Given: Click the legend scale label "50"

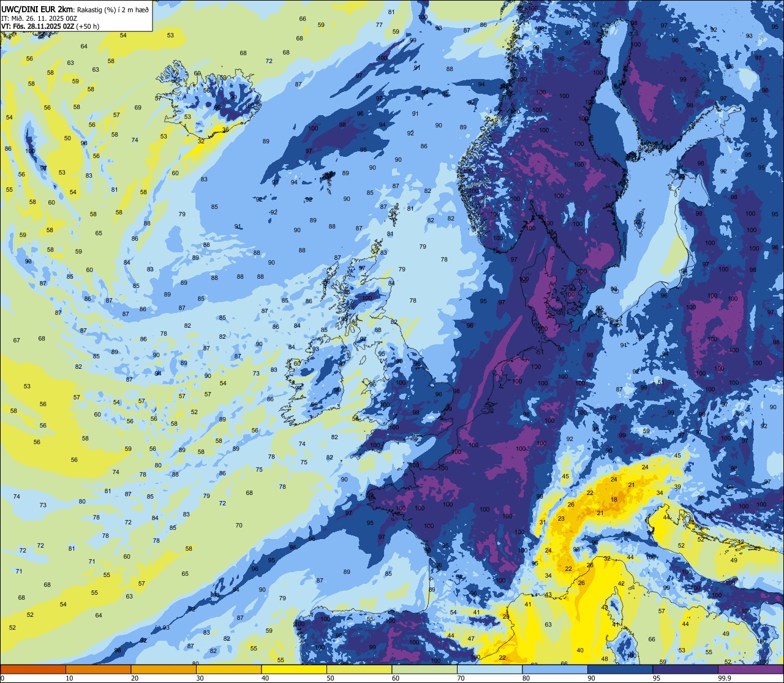Looking at the screenshot, I should (330, 678).
